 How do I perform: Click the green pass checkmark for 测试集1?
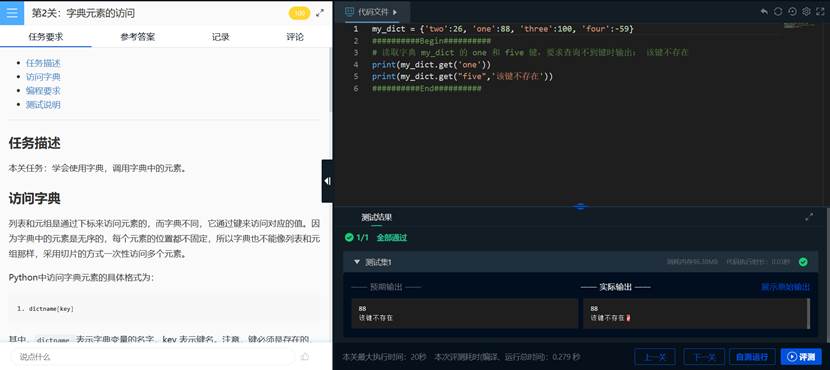(803, 261)
